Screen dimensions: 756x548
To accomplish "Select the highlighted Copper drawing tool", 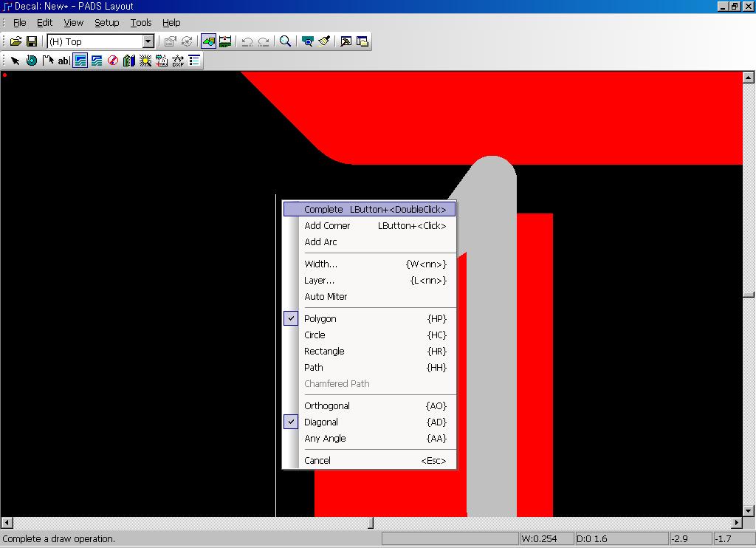I will point(80,61).
